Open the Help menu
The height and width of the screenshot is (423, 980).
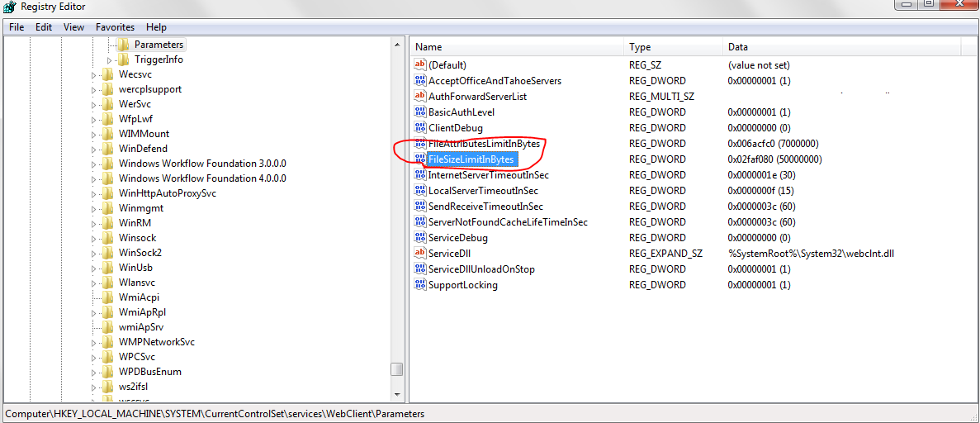pos(156,27)
